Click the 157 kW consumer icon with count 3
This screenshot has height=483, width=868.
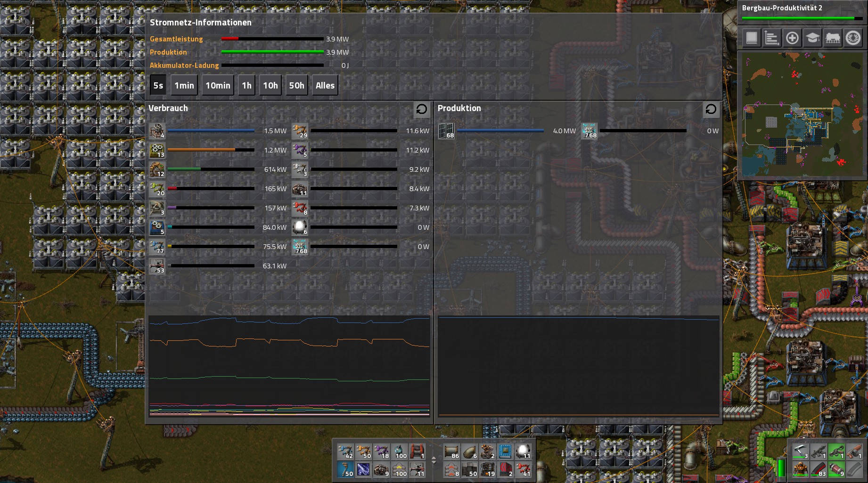157,208
